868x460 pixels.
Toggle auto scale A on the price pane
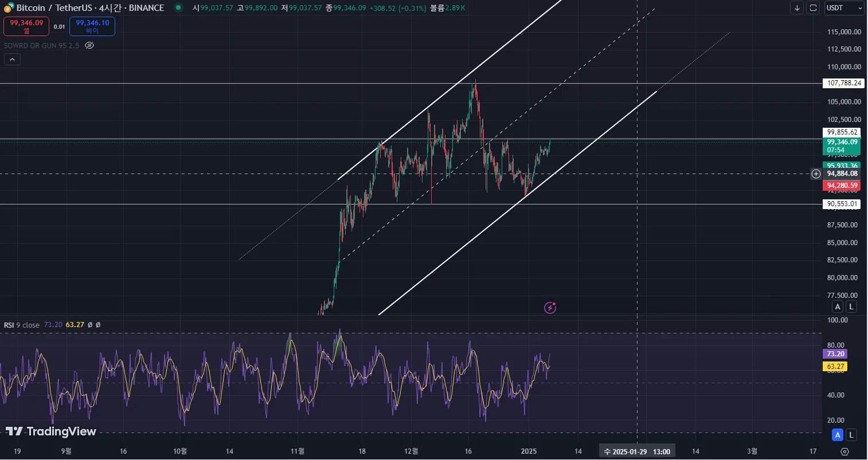[838, 306]
